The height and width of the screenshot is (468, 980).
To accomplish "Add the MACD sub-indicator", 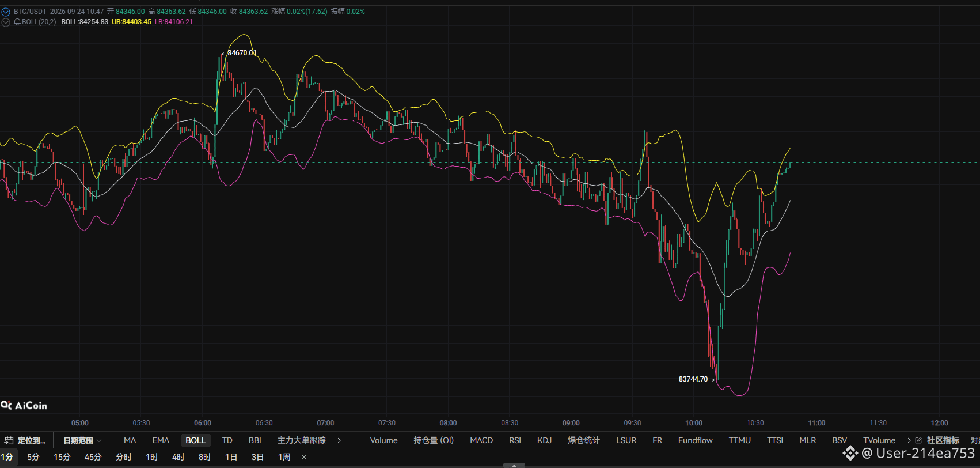I will (x=481, y=440).
